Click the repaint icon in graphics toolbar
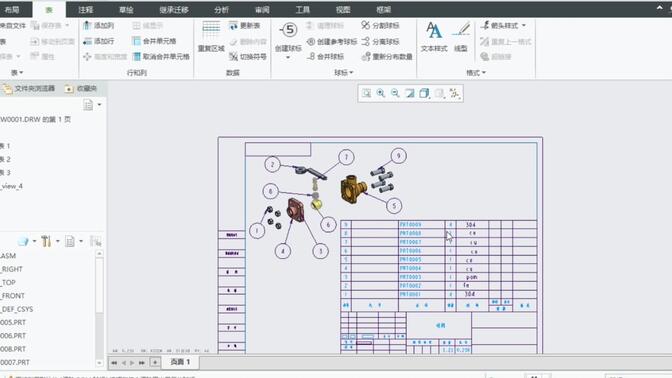This screenshot has width=672, height=378. [x=410, y=93]
